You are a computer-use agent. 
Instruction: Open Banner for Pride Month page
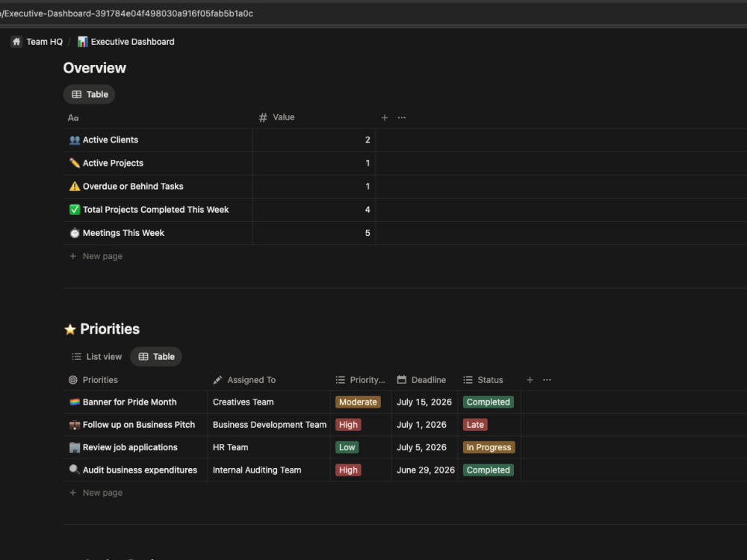pyautogui.click(x=129, y=402)
